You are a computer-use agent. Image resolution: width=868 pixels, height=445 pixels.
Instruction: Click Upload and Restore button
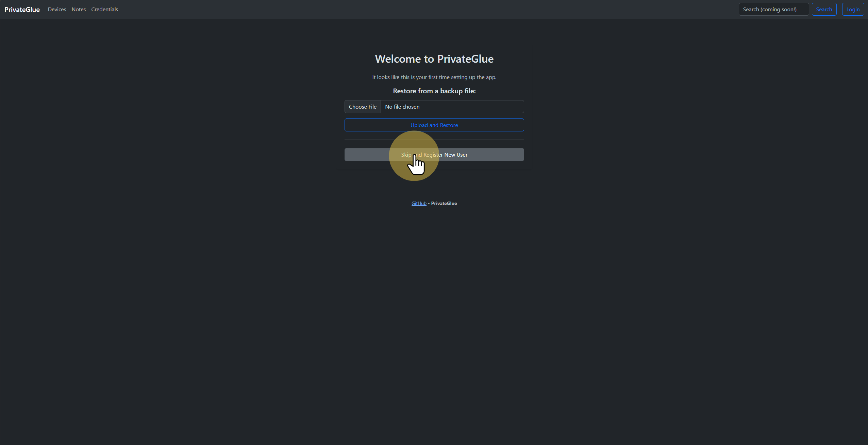[434, 125]
